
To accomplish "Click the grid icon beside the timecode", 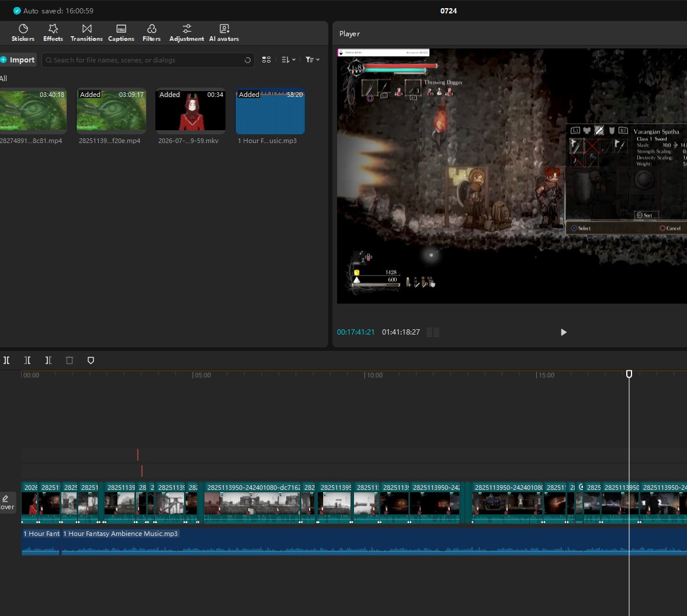I will pyautogui.click(x=433, y=332).
